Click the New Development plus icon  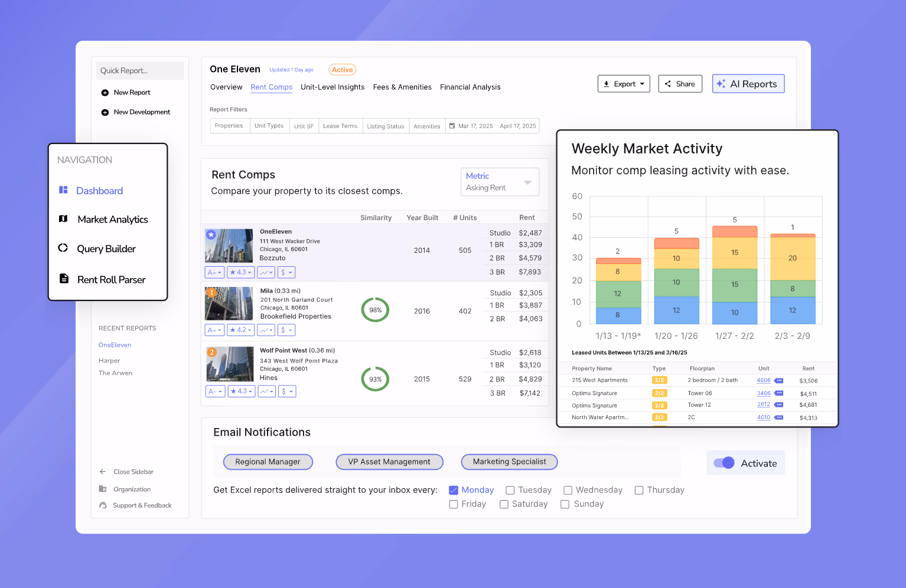105,112
